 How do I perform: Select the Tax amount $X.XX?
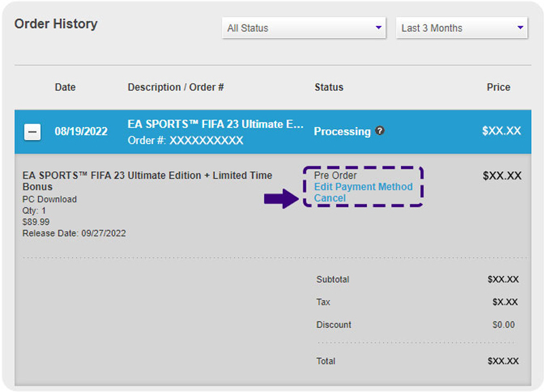pos(505,302)
